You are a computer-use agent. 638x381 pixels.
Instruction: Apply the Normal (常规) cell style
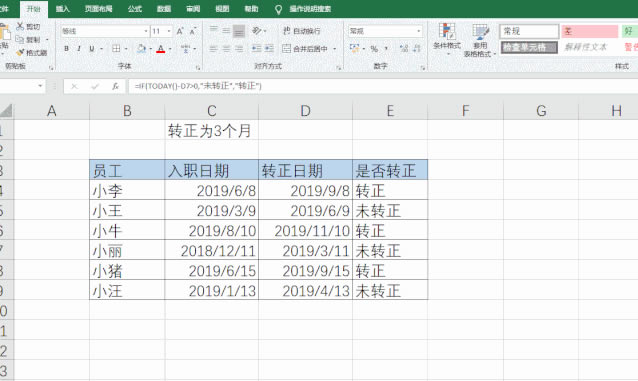coord(529,31)
